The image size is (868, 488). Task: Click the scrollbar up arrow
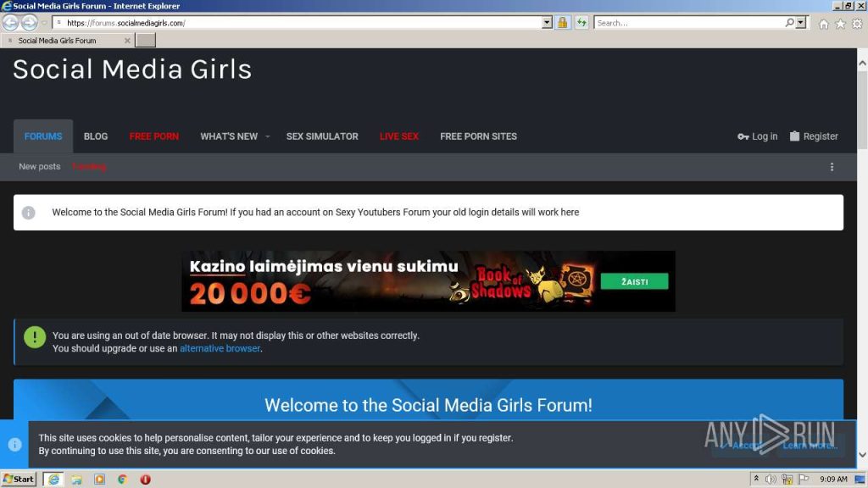tap(862, 64)
